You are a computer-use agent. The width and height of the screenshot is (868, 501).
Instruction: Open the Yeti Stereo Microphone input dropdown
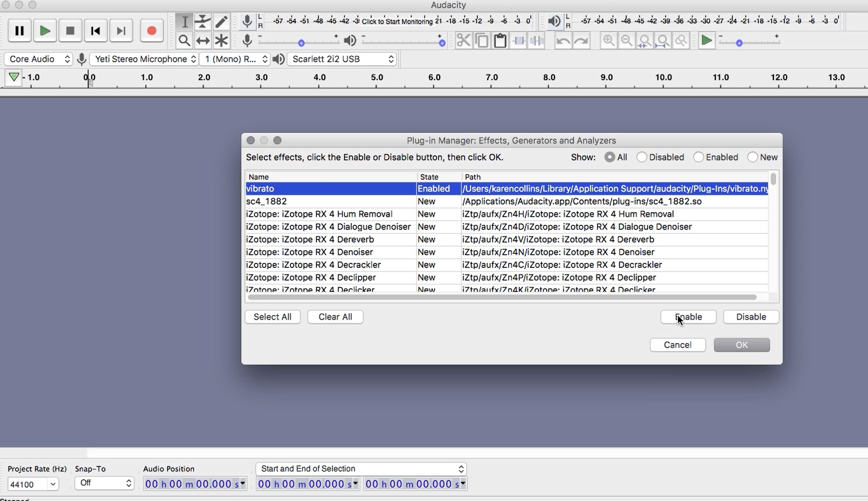click(x=143, y=59)
